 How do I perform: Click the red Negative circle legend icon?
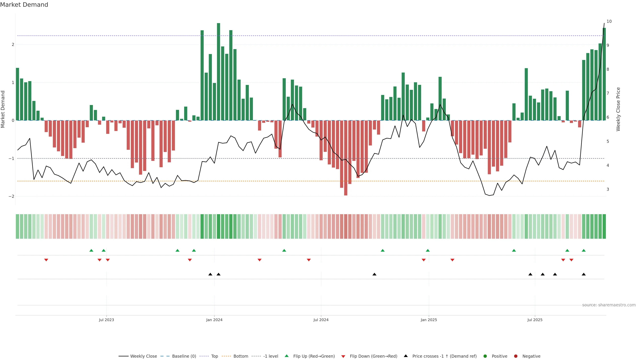pyautogui.click(x=516, y=356)
